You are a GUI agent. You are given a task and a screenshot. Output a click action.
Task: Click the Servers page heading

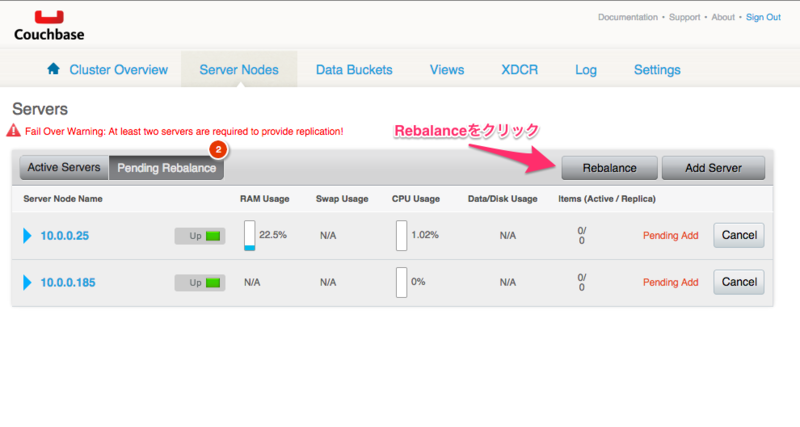tap(40, 109)
